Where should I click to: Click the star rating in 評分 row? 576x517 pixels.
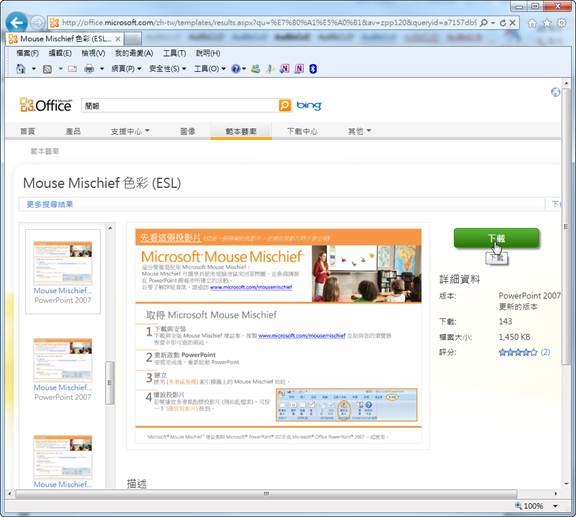tap(518, 352)
